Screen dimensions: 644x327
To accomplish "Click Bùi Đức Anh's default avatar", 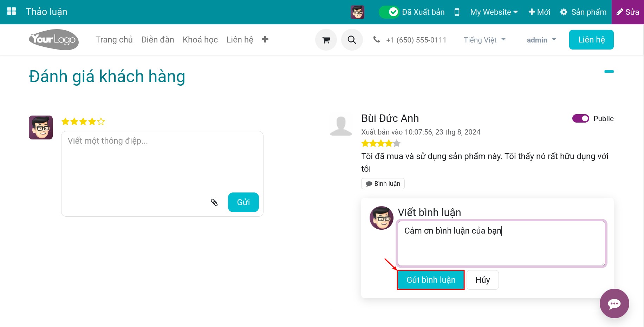I will click(341, 125).
